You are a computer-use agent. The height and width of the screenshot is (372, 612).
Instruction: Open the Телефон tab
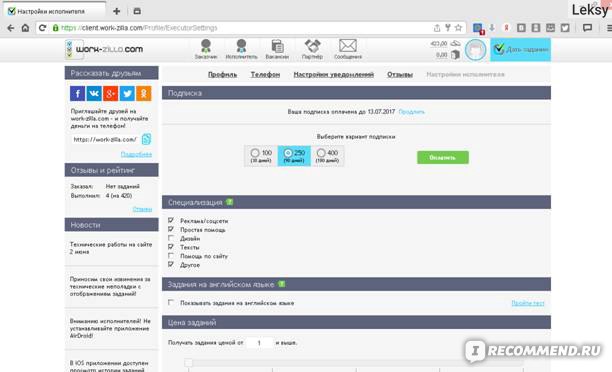(x=265, y=74)
